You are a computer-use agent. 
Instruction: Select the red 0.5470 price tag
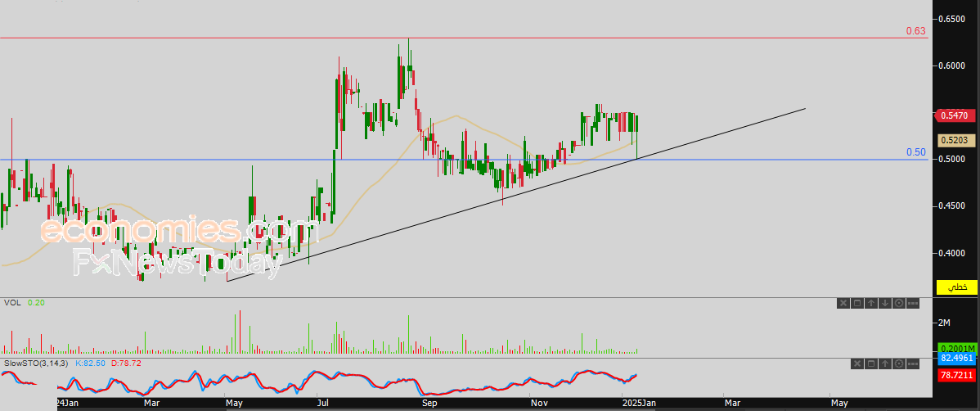[x=955, y=115]
